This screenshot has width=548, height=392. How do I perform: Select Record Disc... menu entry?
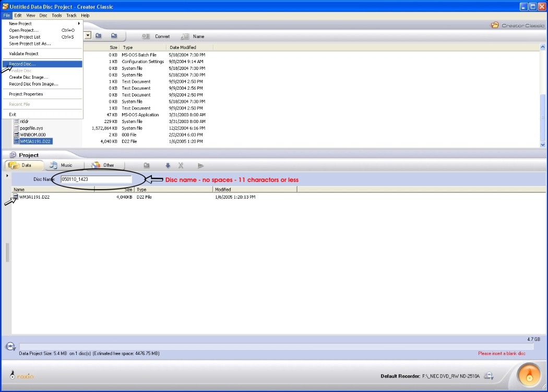point(42,64)
